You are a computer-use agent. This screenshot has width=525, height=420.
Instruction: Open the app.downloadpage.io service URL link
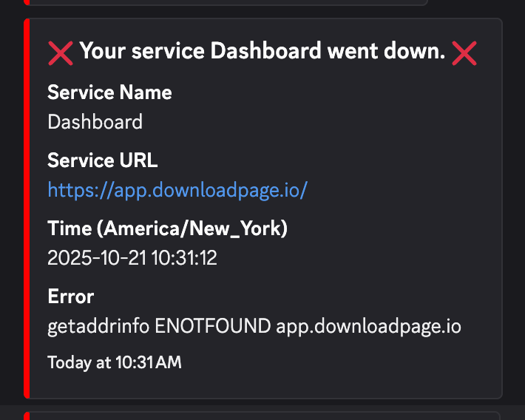(x=177, y=190)
